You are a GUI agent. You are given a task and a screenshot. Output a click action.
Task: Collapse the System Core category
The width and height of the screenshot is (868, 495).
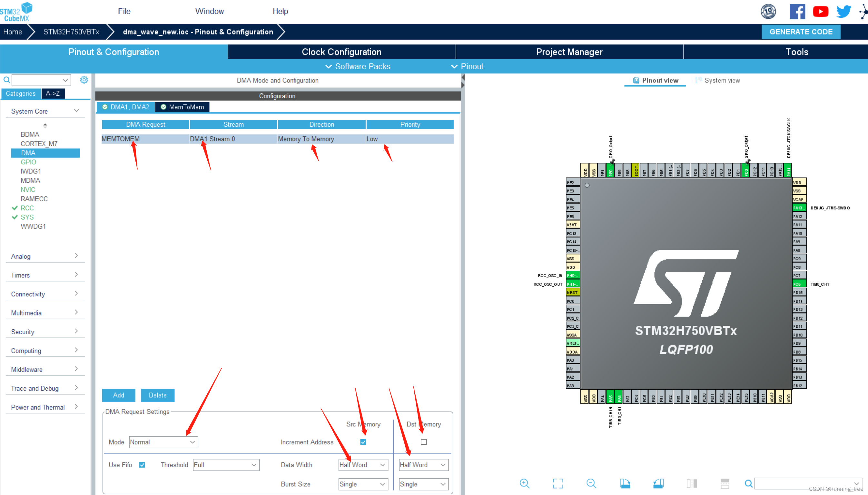click(x=45, y=111)
